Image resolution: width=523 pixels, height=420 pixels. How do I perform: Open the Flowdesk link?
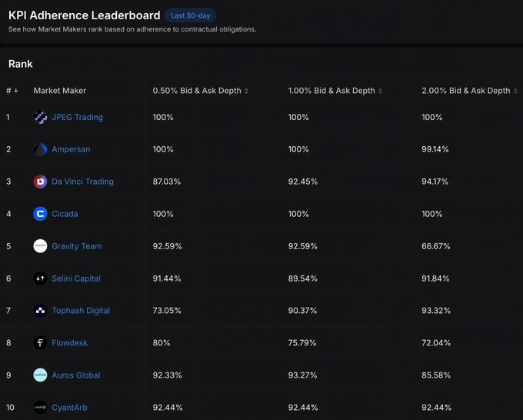(69, 343)
